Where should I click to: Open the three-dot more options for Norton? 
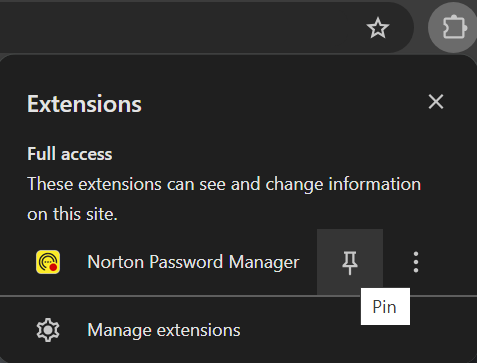[x=416, y=262]
